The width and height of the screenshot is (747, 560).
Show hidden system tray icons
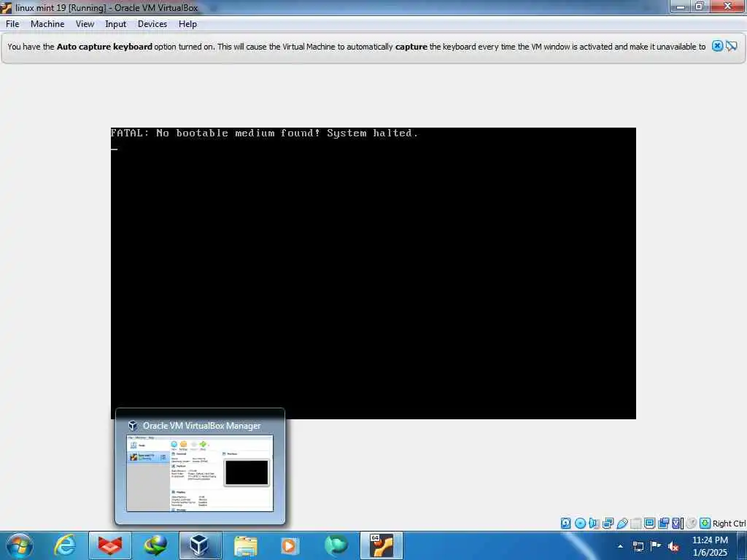click(x=620, y=546)
